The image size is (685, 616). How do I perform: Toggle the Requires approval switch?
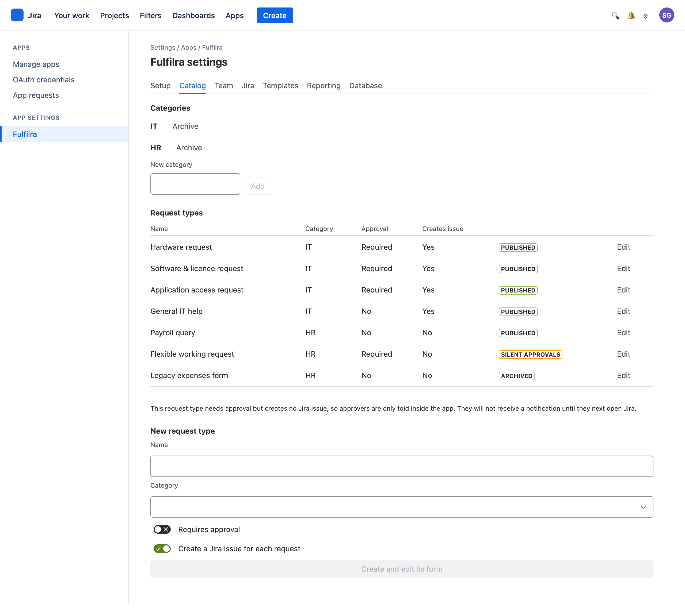point(162,529)
